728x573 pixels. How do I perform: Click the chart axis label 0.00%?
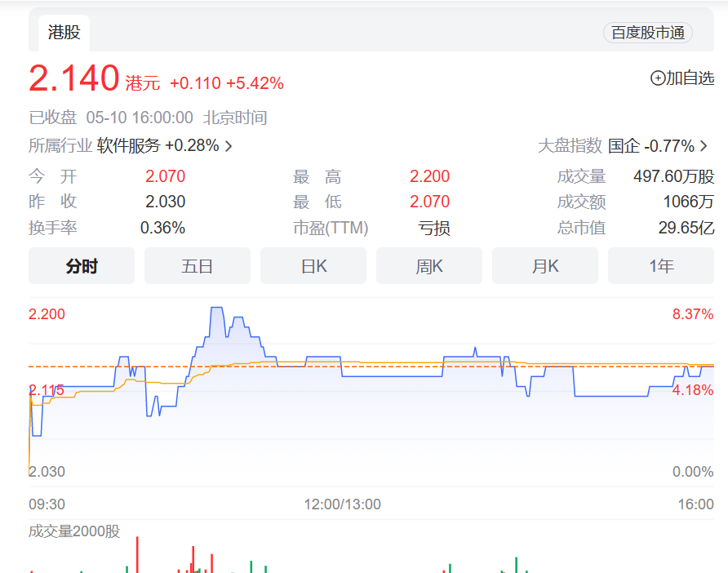click(x=693, y=472)
